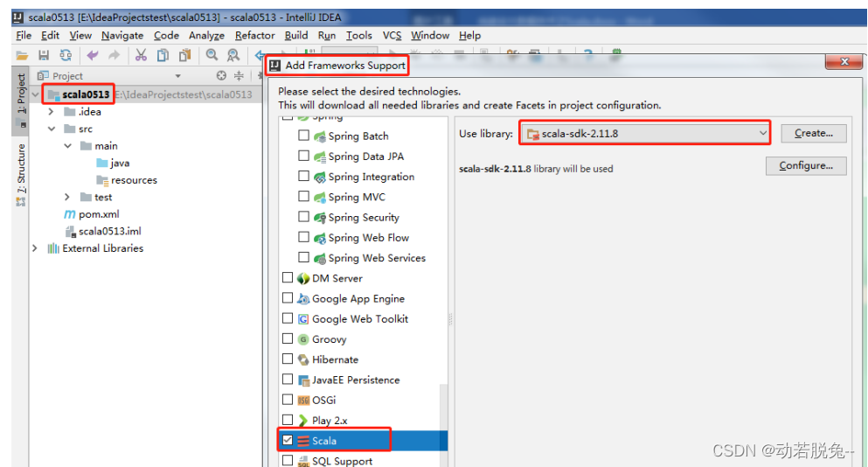
Task: Tick the Groovy checkbox
Action: click(288, 338)
